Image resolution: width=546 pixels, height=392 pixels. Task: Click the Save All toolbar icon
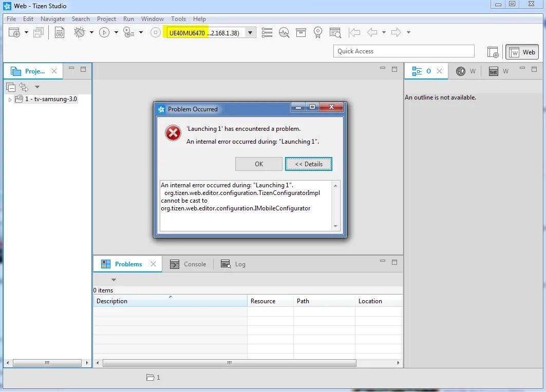coord(39,33)
